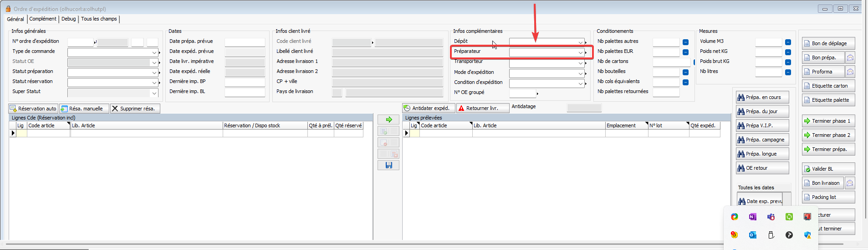Click the Terminer phase 1 button
Image resolution: width=868 pixels, height=250 pixels.
[828, 121]
